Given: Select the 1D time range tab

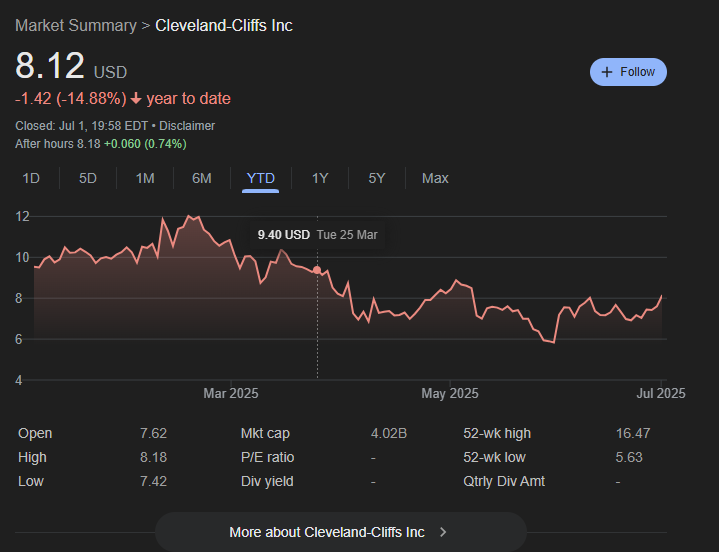Looking at the screenshot, I should [x=31, y=178].
